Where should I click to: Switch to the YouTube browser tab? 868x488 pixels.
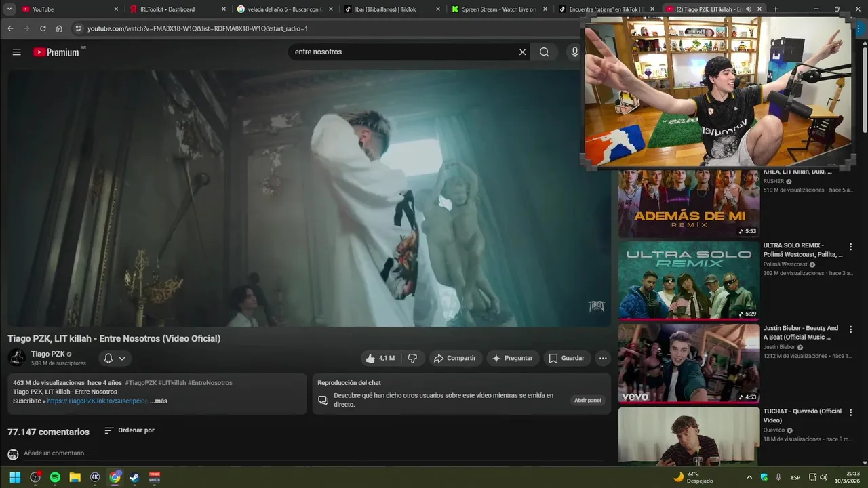71,9
